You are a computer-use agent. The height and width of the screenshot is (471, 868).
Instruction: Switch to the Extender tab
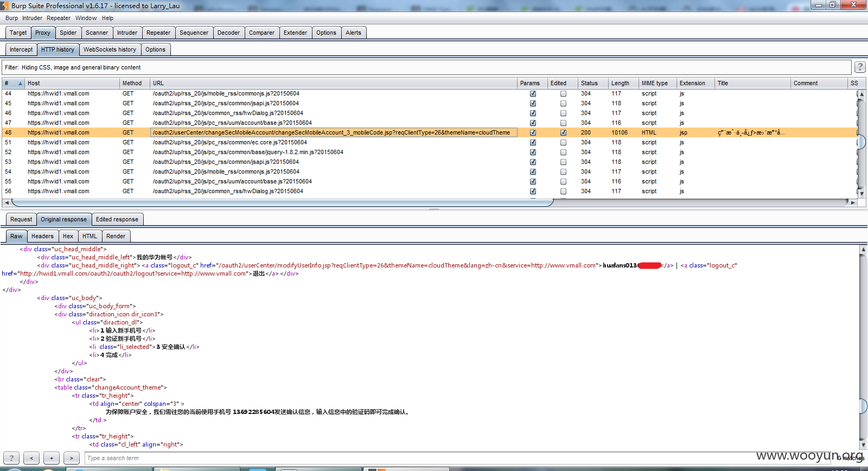point(295,33)
